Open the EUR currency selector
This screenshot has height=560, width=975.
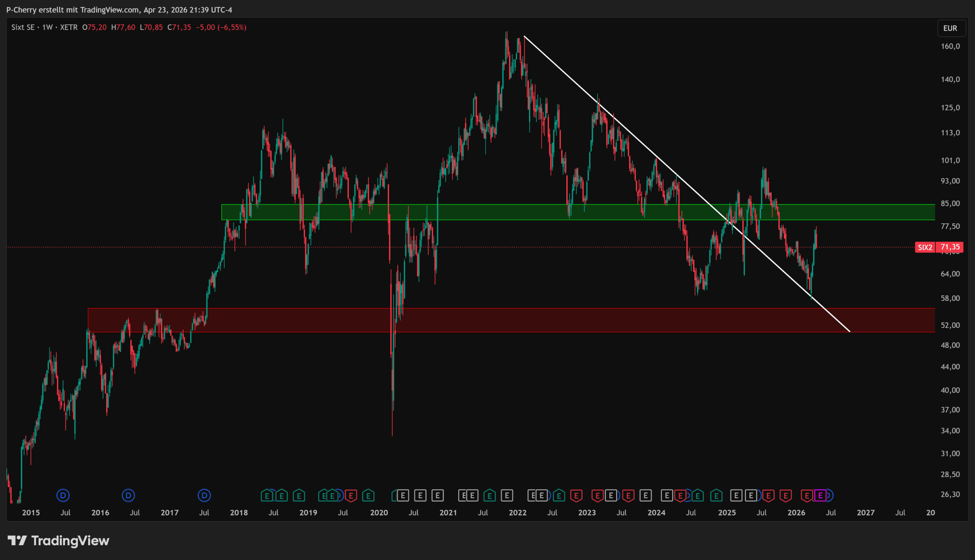tap(950, 28)
